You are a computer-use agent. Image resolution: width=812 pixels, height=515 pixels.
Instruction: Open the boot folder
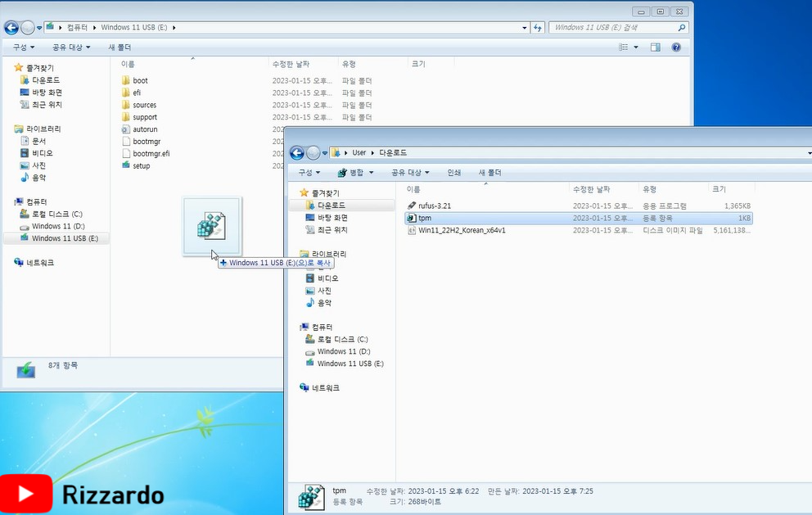tap(140, 80)
